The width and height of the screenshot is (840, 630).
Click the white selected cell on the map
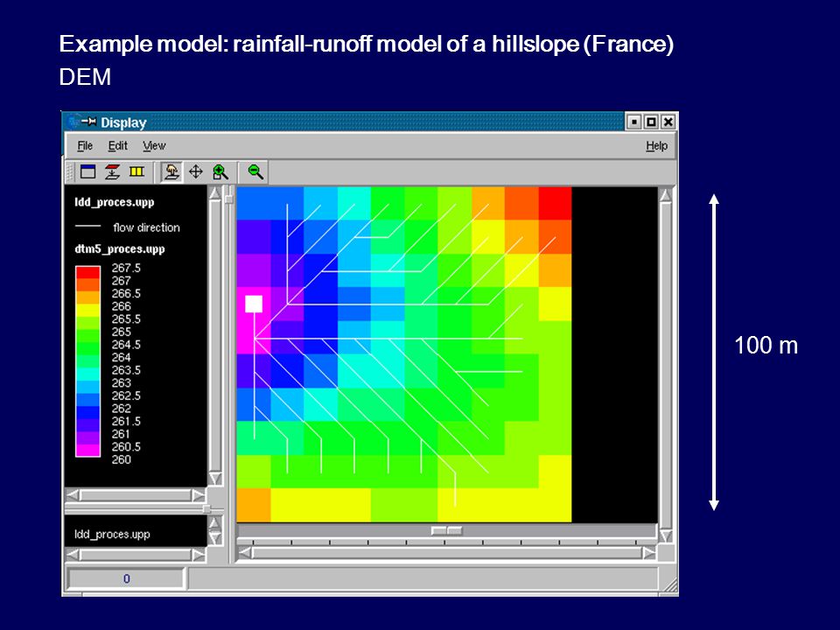[x=254, y=304]
